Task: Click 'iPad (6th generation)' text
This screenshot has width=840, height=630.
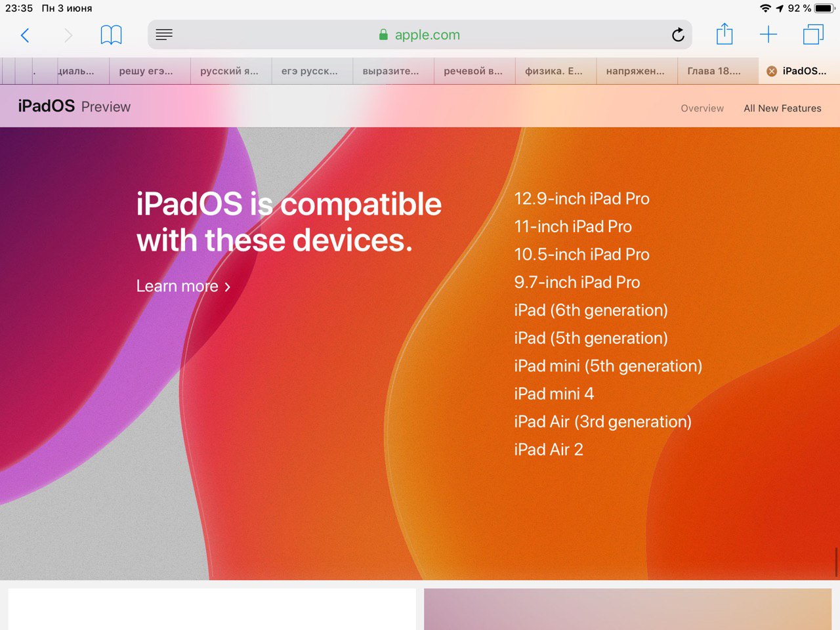Action: (x=591, y=310)
